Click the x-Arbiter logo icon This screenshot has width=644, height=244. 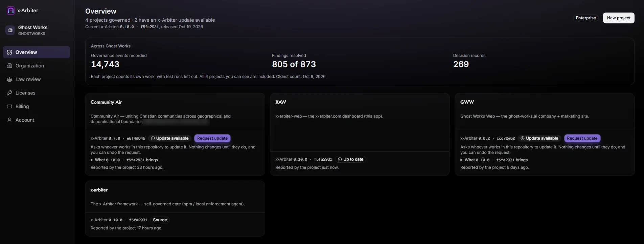[x=11, y=11]
